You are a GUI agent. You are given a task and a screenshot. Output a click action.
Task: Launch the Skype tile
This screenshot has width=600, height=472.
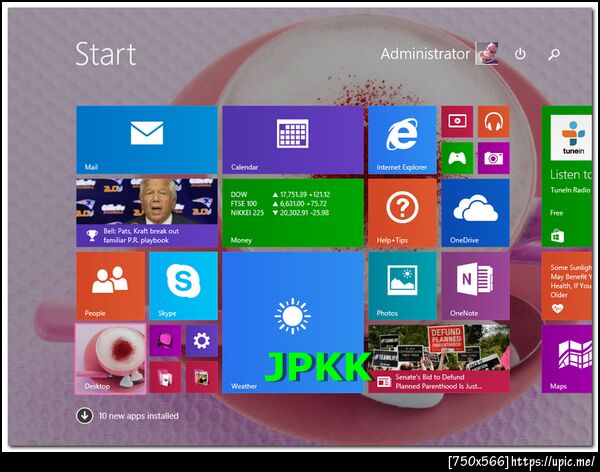tap(184, 286)
